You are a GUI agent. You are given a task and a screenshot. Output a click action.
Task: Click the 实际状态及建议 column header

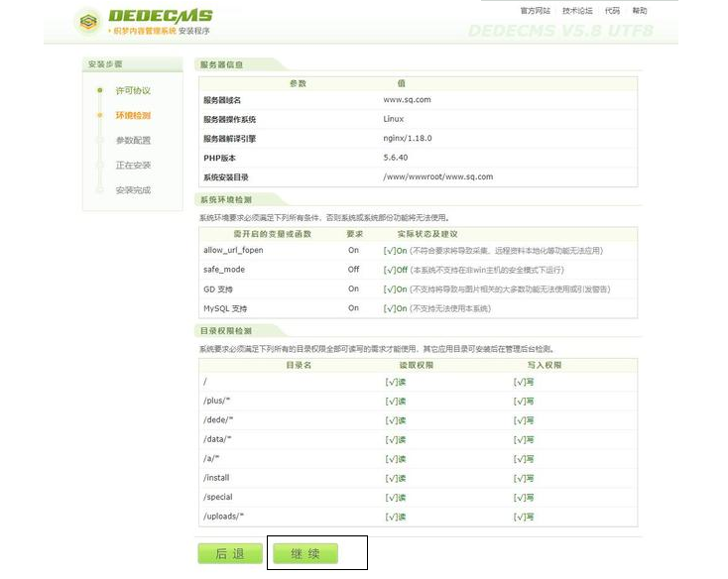pos(427,234)
